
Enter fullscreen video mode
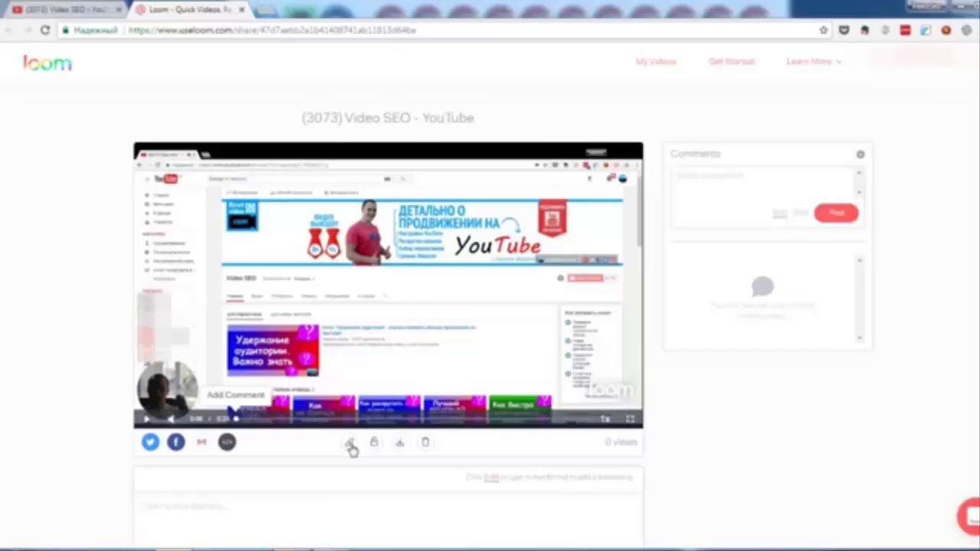click(630, 419)
